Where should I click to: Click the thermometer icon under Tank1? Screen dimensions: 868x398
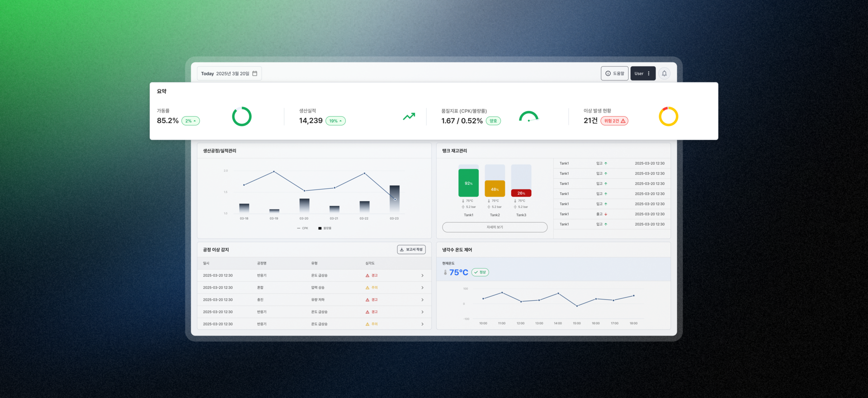[463, 201]
